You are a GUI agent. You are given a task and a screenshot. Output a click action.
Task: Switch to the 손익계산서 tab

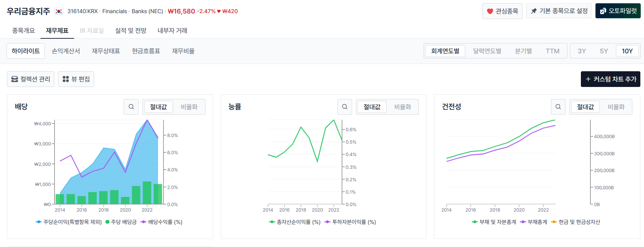click(x=66, y=51)
